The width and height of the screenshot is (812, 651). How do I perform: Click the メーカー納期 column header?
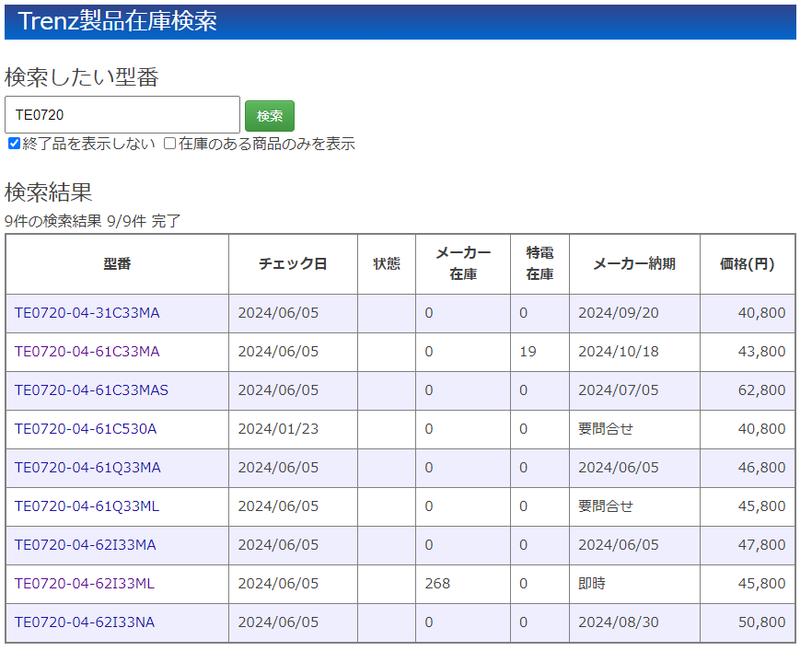pos(633,264)
